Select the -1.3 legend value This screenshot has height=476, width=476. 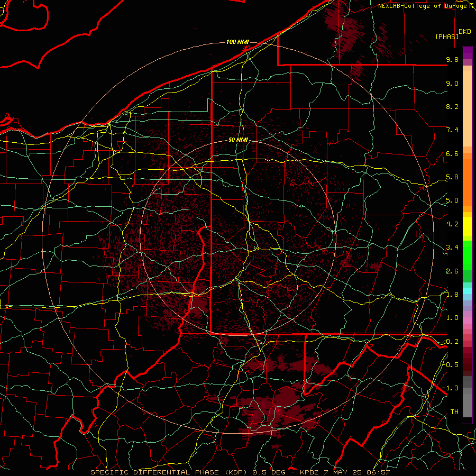(x=450, y=388)
